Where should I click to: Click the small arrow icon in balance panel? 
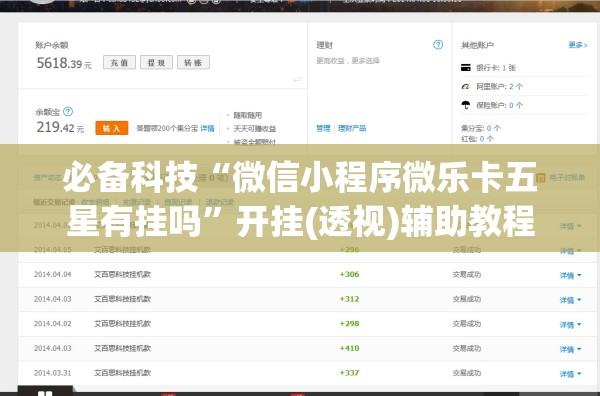click(x=297, y=80)
